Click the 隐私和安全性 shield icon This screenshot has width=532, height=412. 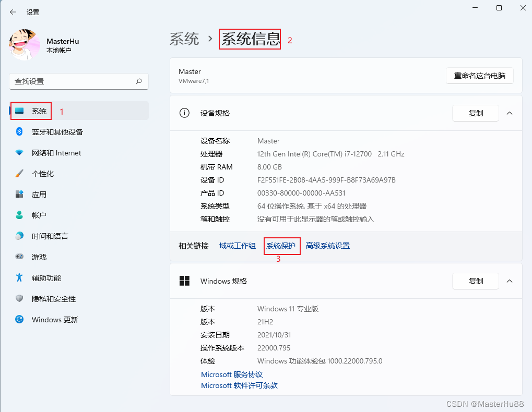19,298
